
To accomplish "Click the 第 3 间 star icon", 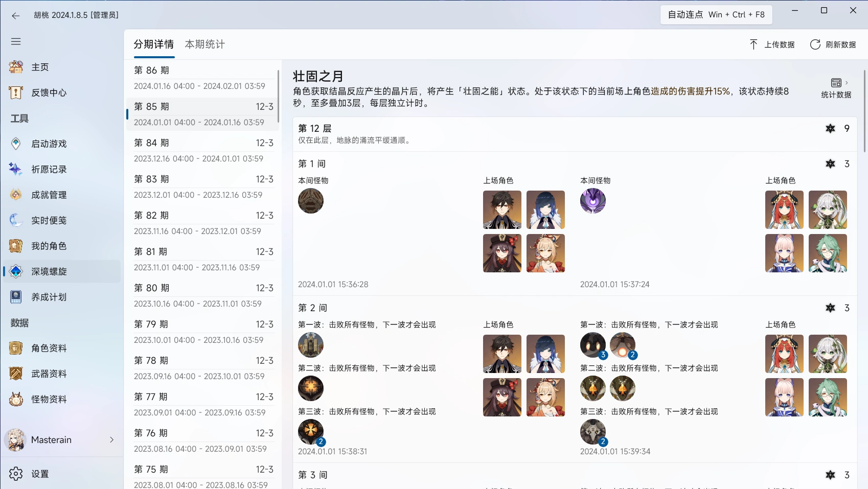I will coord(831,475).
